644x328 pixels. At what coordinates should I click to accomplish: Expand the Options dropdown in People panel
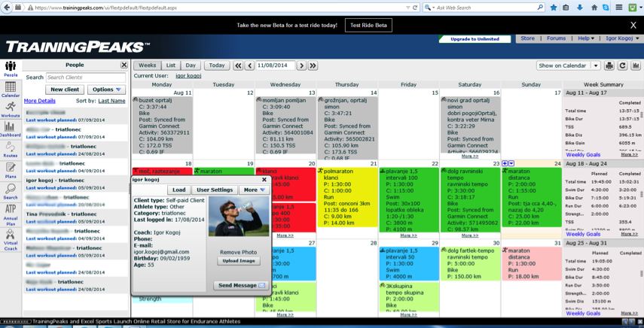point(107,90)
